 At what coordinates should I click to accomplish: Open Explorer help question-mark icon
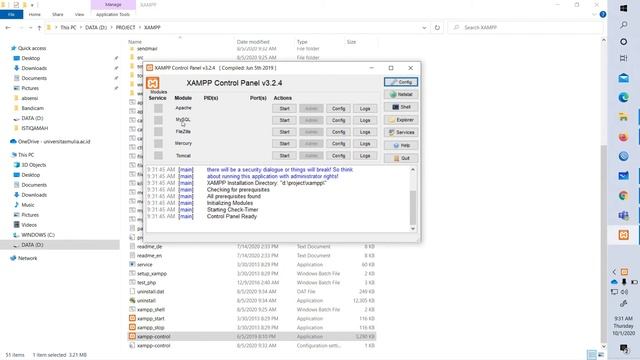(603, 15)
